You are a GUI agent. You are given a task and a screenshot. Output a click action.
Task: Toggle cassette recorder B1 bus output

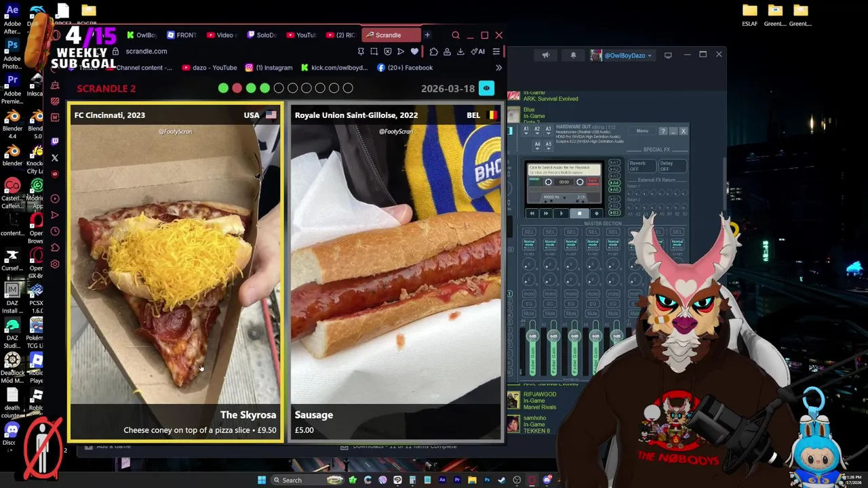point(614,199)
